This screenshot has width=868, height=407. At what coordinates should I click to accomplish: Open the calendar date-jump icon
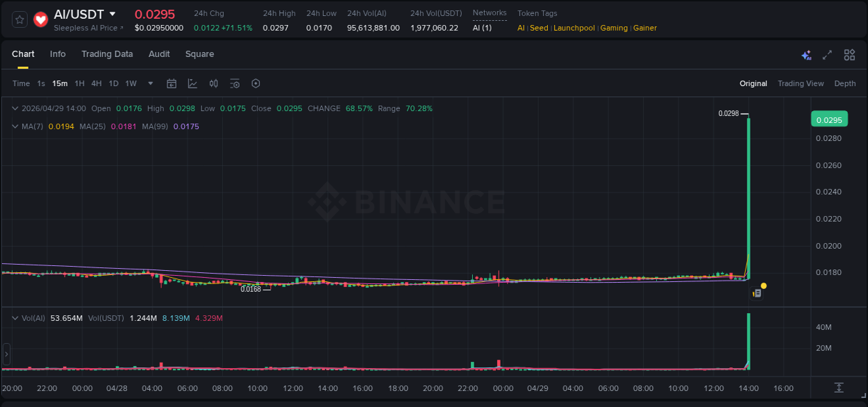[x=172, y=83]
